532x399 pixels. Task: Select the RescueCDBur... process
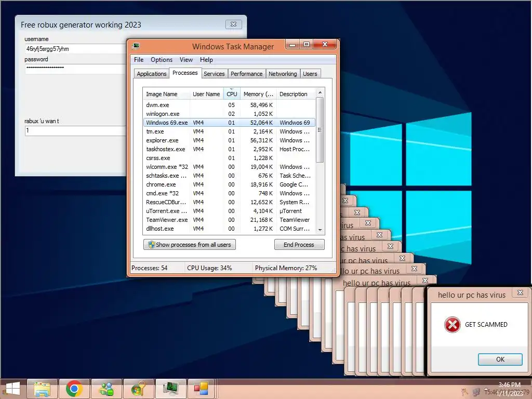click(229, 202)
